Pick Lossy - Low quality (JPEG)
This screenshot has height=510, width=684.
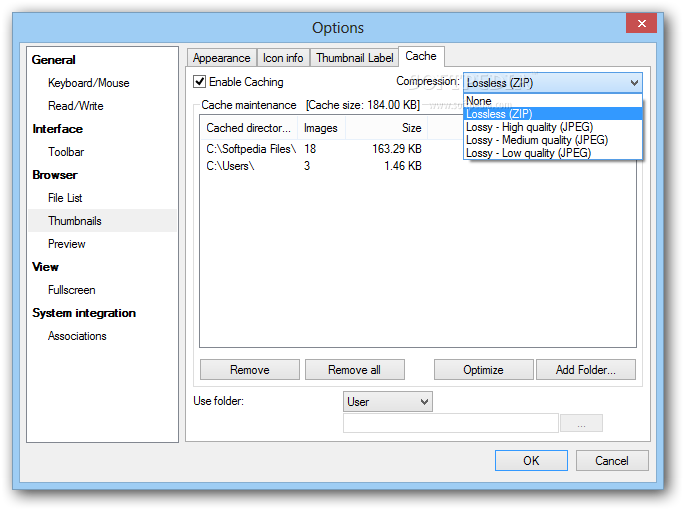click(x=552, y=153)
